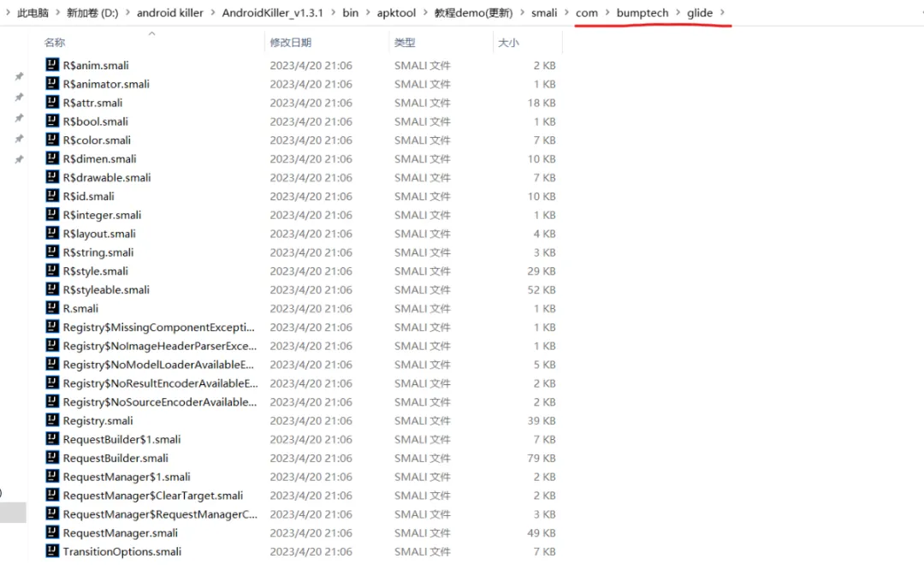Screen dimensions: 924x570
Task: Open the chevron after glide in breadcrumb
Action: click(x=722, y=12)
